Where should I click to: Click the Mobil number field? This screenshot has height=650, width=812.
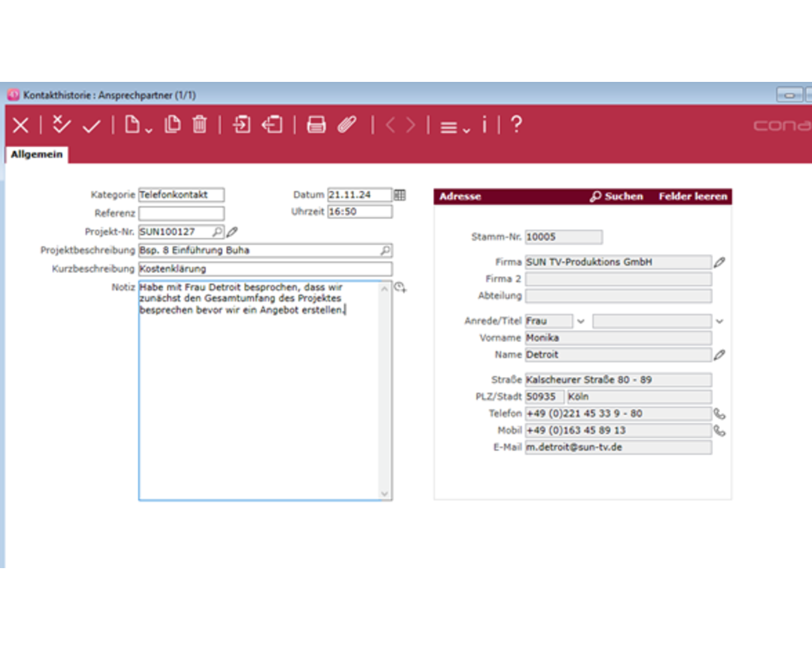click(x=619, y=430)
